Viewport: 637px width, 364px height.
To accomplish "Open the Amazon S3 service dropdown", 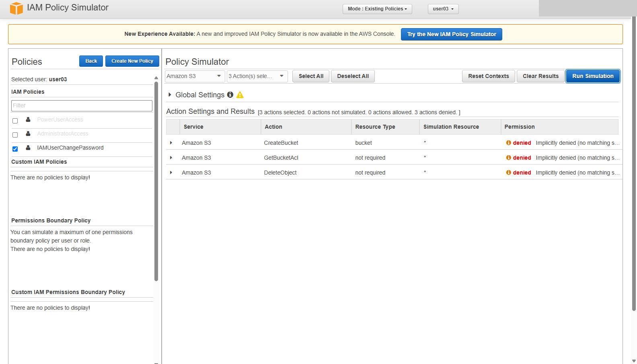I will tap(195, 76).
